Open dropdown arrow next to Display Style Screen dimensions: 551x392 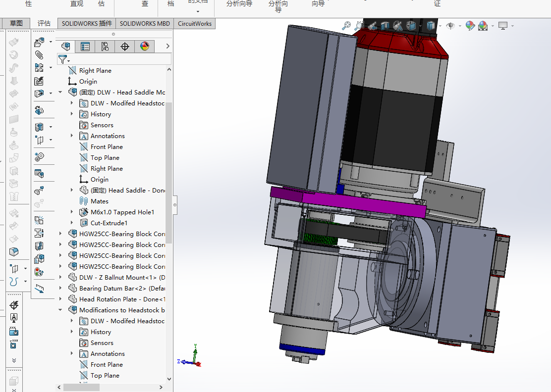pos(440,26)
